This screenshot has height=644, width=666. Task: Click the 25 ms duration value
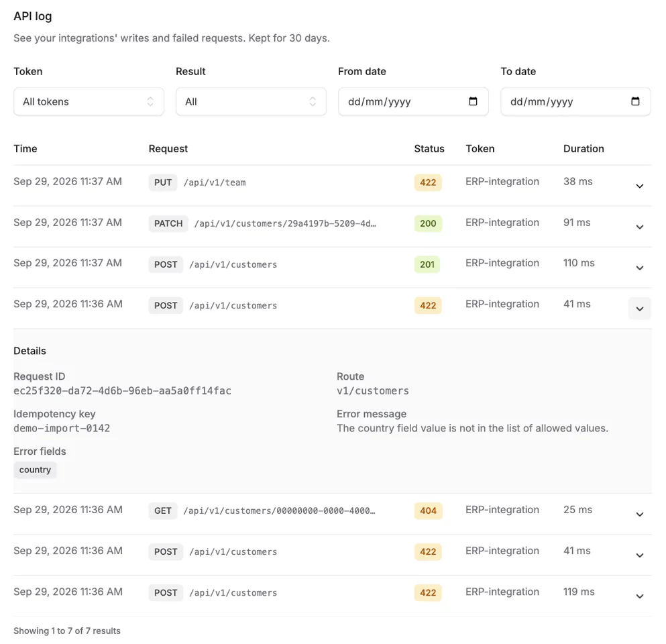[x=577, y=510]
